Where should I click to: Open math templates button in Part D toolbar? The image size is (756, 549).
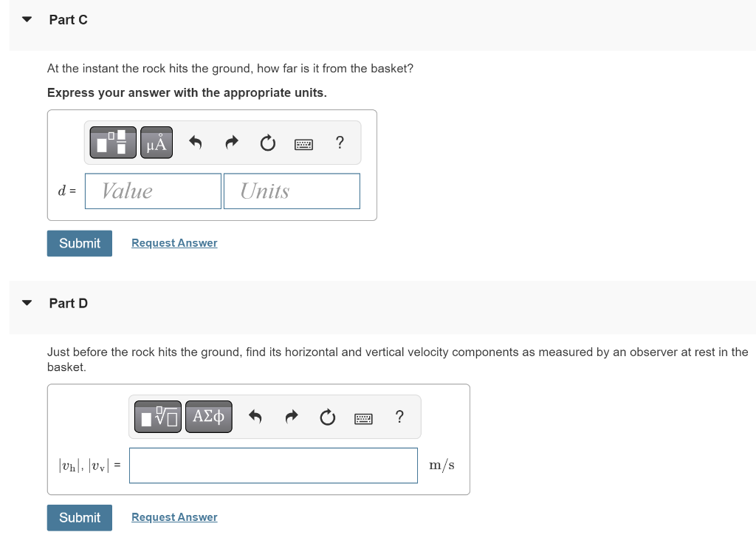pyautogui.click(x=158, y=417)
